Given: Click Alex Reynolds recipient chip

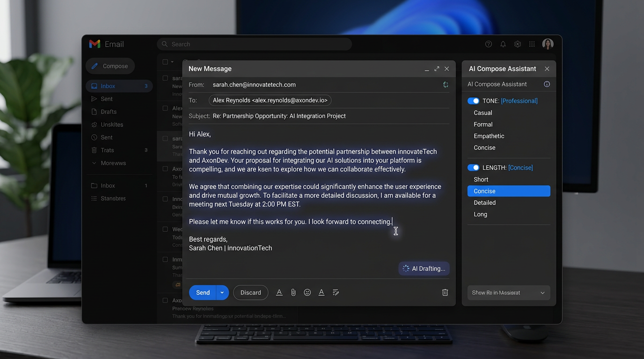Looking at the screenshot, I should click(x=270, y=101).
